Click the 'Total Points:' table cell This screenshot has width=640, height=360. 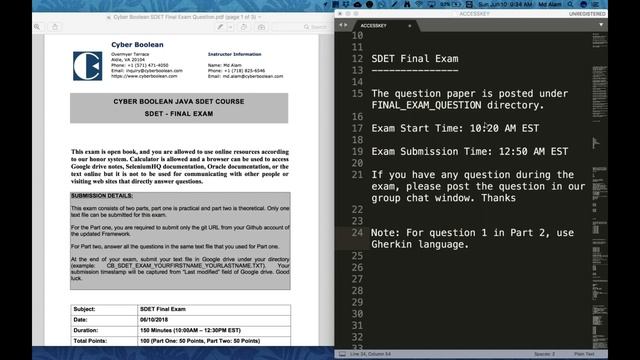(104, 341)
